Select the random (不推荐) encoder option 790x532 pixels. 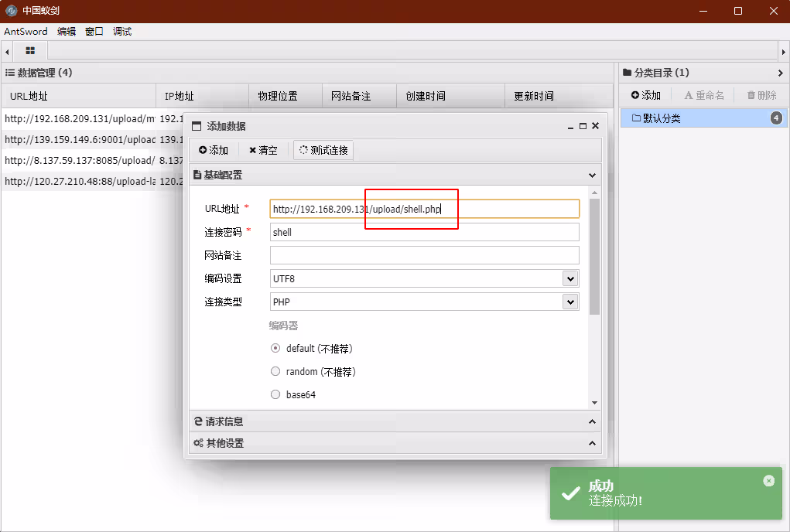point(275,371)
